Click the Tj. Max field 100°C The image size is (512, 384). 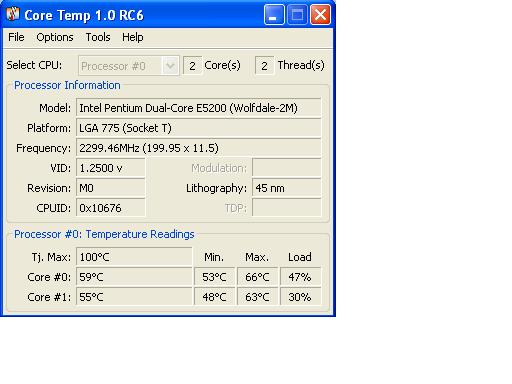pyautogui.click(x=134, y=257)
